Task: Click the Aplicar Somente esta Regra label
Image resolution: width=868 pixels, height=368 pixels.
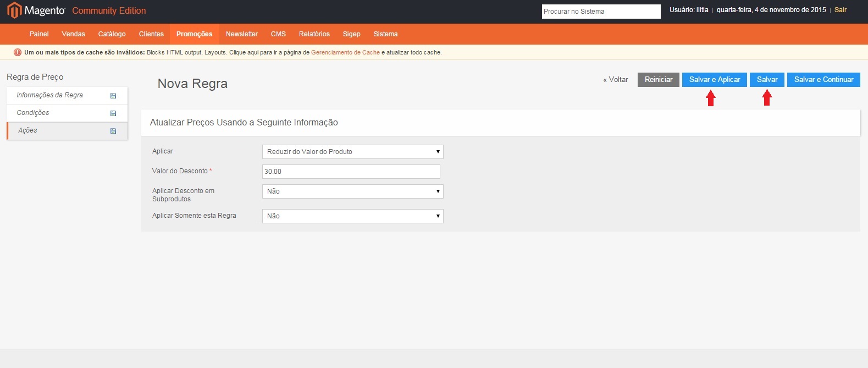Action: [194, 216]
